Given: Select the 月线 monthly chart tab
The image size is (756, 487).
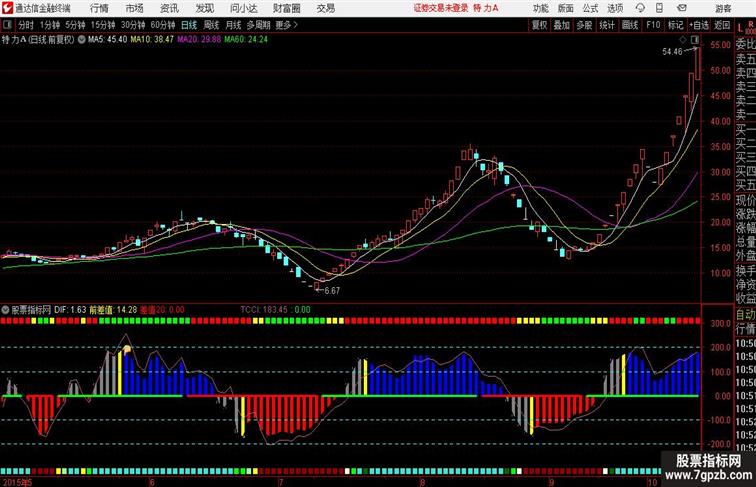Looking at the screenshot, I should coord(233,25).
